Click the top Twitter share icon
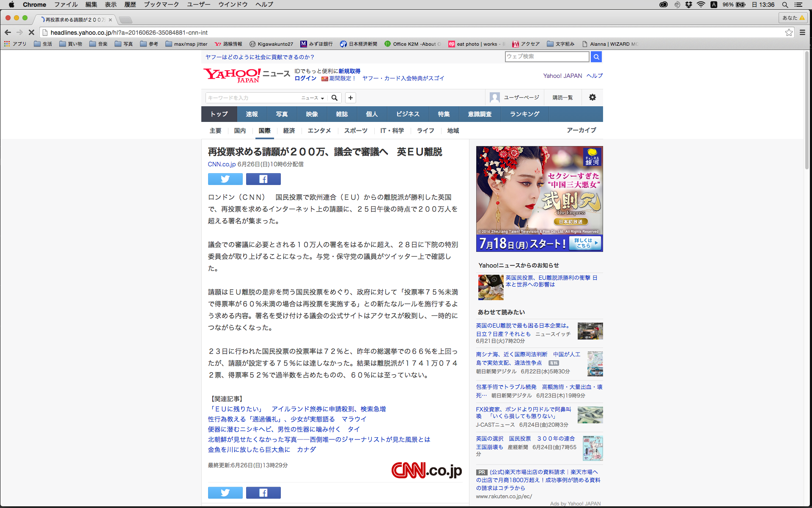812x508 pixels. 225,179
